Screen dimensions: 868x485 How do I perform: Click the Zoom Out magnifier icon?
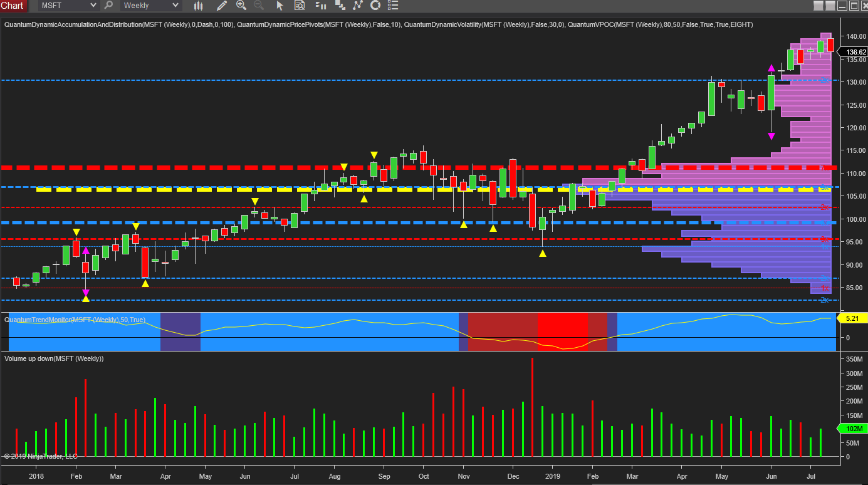point(259,6)
